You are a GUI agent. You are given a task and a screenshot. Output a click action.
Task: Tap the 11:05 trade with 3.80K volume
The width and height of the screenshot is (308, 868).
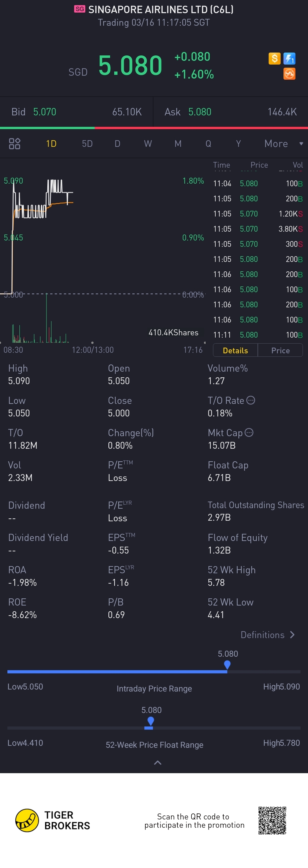coord(258,229)
